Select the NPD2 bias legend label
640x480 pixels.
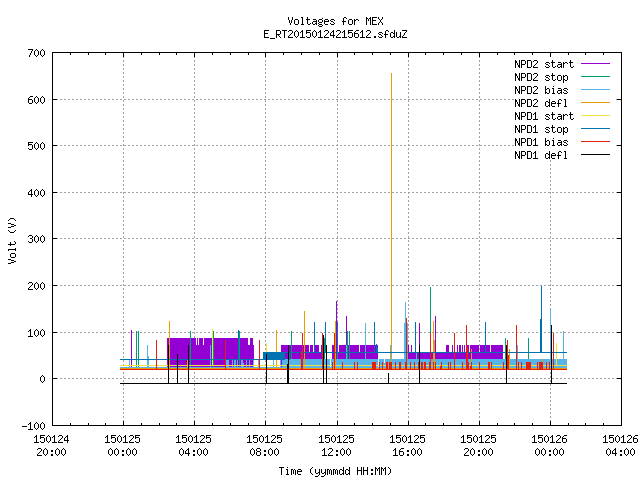[x=541, y=90]
